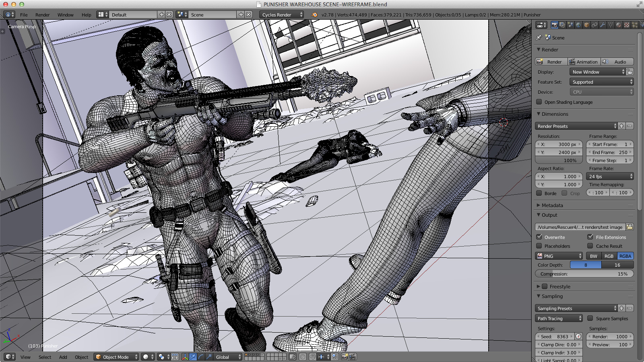Open the 3D view Select menu
The width and height of the screenshot is (644, 362).
click(x=45, y=357)
